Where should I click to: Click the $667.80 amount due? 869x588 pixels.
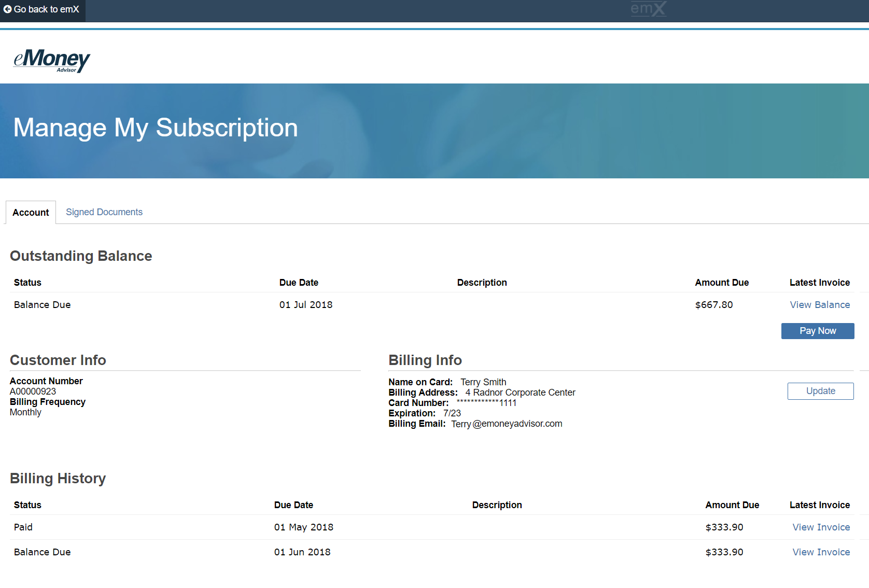coord(714,305)
